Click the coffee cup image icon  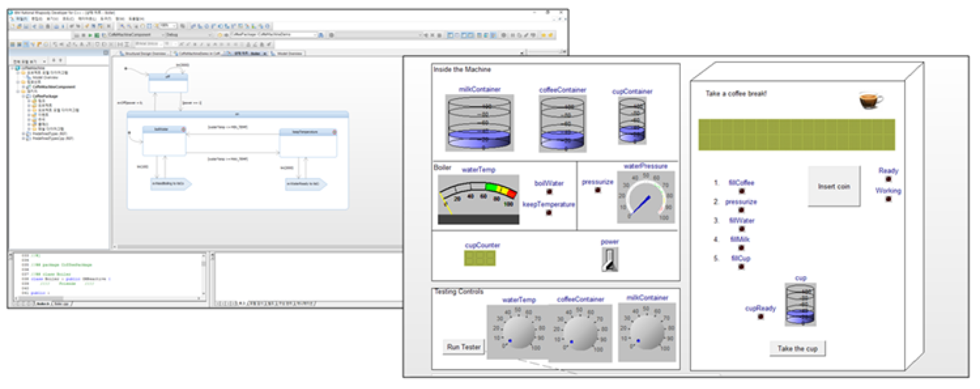871,100
